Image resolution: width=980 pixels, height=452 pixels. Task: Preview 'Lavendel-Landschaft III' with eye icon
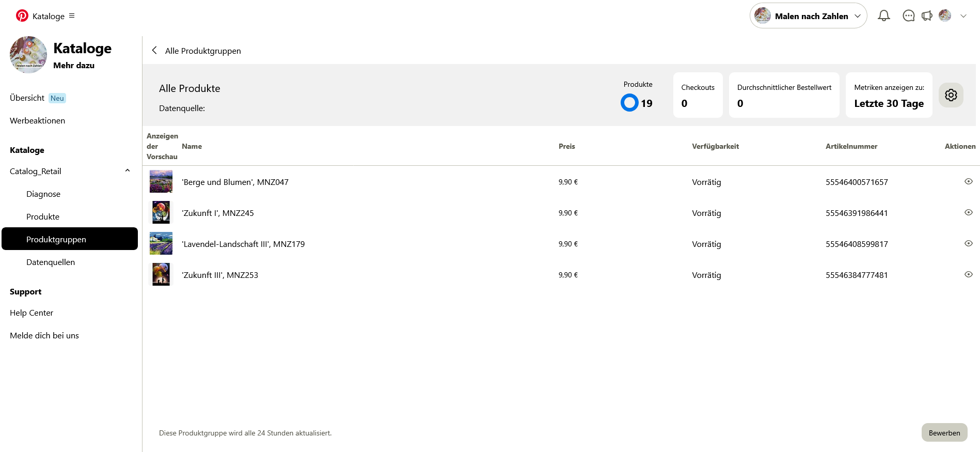tap(969, 244)
